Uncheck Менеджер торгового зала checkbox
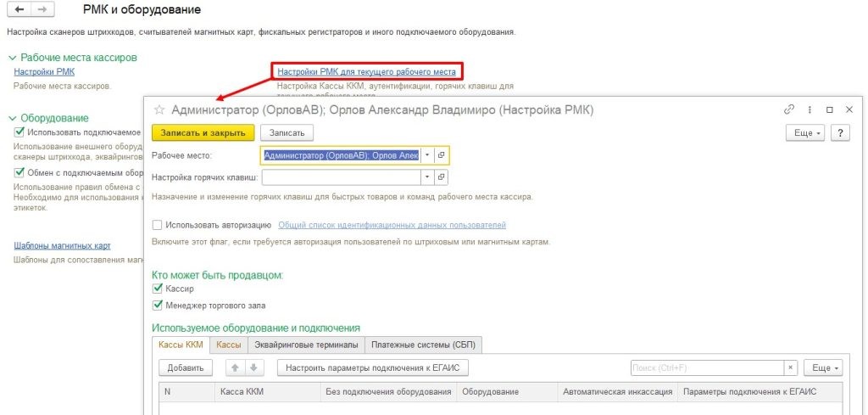 [x=157, y=305]
